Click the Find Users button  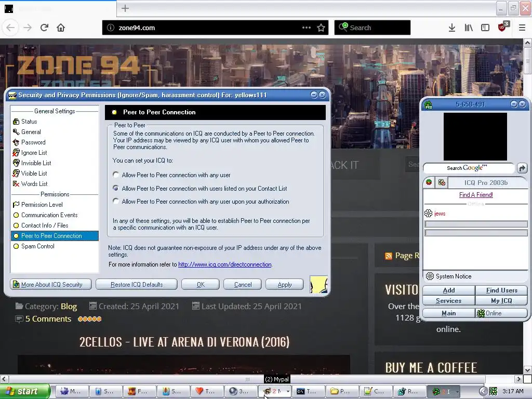tap(501, 290)
